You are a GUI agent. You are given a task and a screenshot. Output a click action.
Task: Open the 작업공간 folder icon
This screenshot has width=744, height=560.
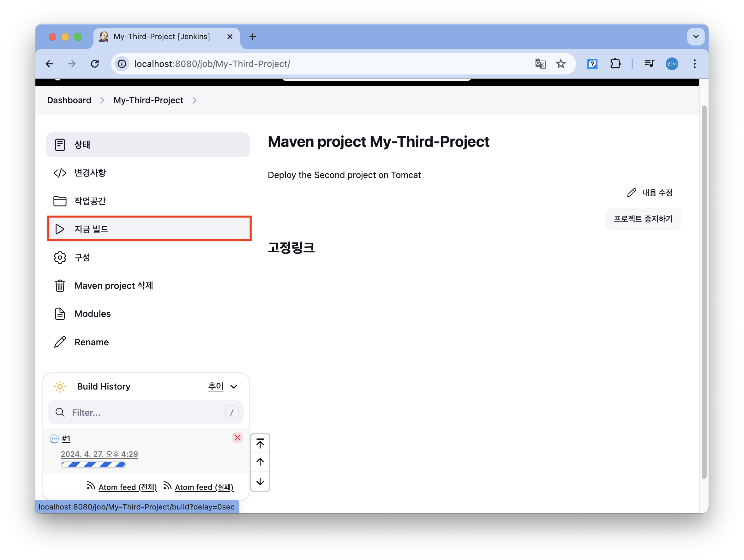[x=60, y=201]
